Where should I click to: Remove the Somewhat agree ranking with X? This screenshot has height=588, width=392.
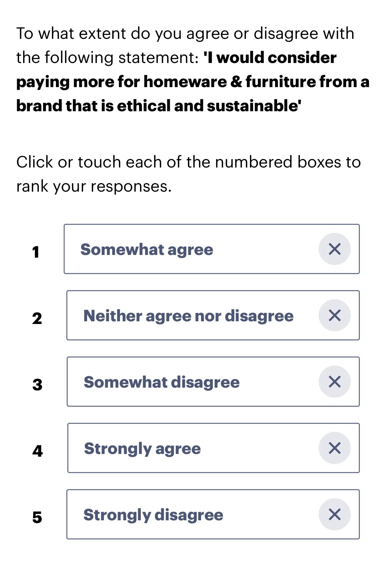pyautogui.click(x=334, y=249)
